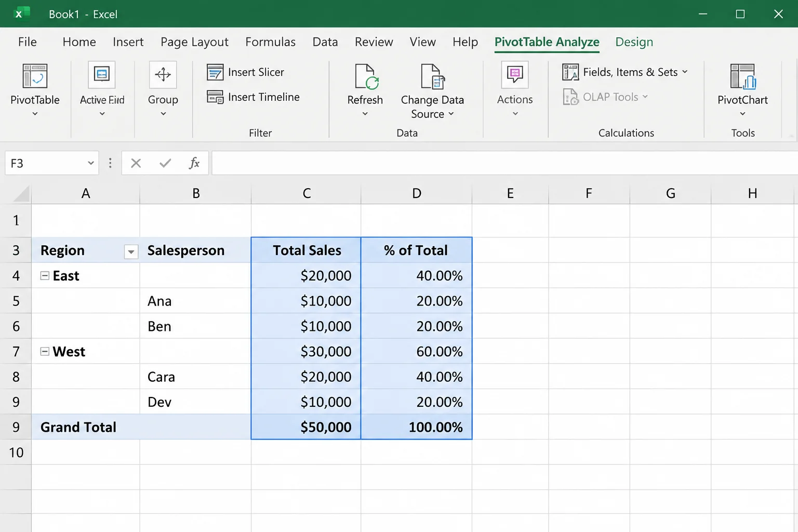Click the Select All corner triangle
Screen dimensions: 798x532
[21, 193]
